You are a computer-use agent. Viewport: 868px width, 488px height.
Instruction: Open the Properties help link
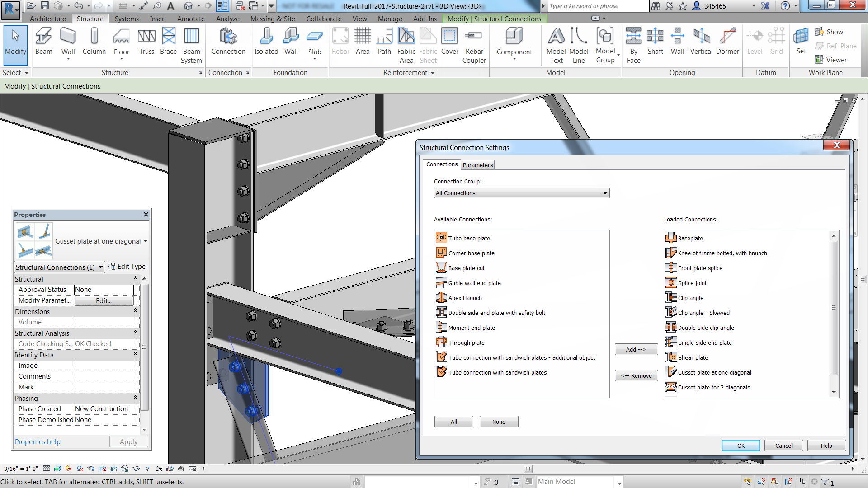pos(38,442)
